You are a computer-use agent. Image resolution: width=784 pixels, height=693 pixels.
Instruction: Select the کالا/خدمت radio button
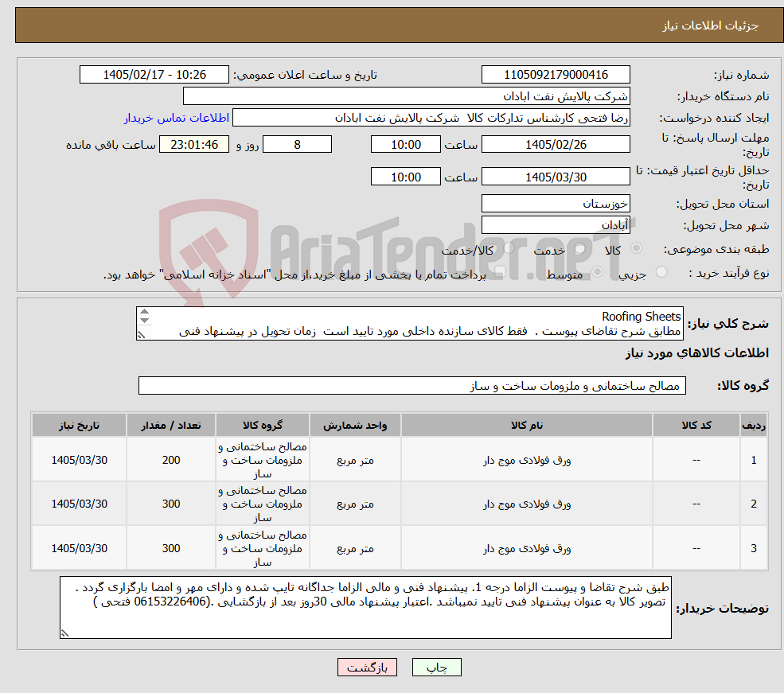tap(509, 247)
